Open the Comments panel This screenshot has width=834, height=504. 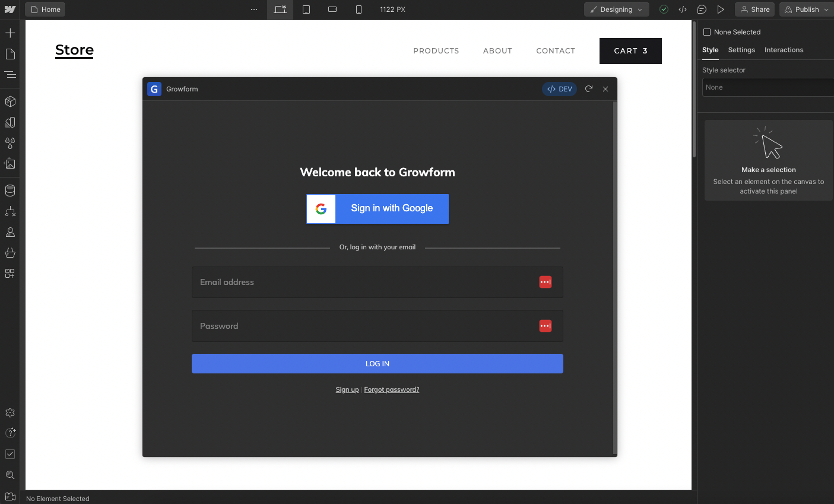click(x=702, y=9)
